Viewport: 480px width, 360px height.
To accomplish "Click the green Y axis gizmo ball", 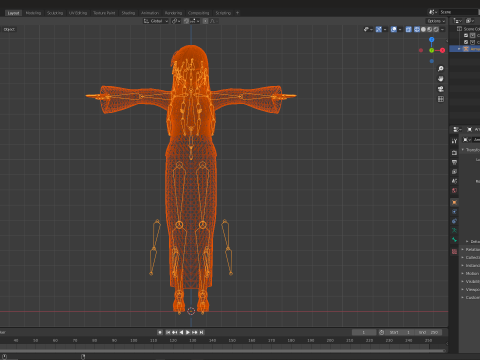I will coord(432,50).
